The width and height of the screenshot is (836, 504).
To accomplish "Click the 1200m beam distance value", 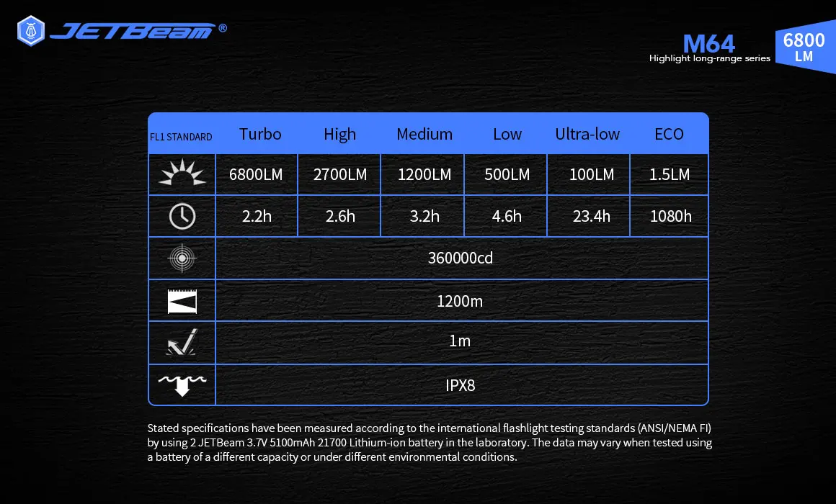I will (x=460, y=302).
